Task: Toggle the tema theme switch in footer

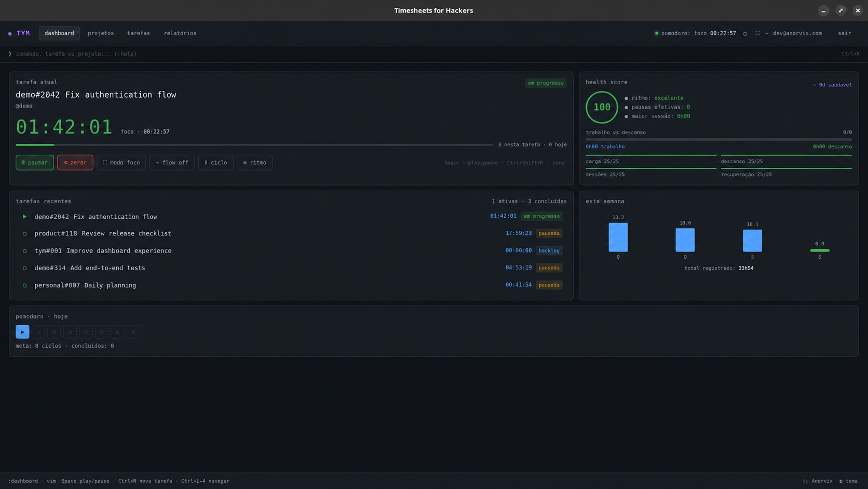Action: point(848,481)
